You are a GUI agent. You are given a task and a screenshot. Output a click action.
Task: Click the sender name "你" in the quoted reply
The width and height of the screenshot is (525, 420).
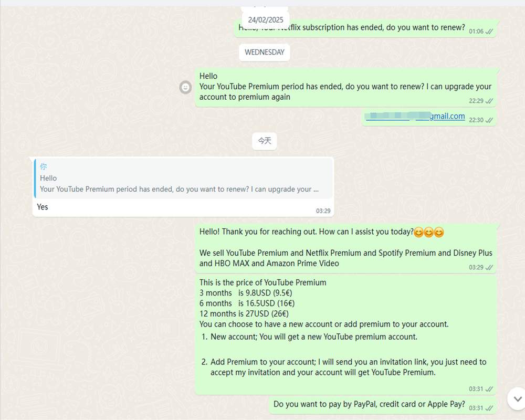click(44, 166)
